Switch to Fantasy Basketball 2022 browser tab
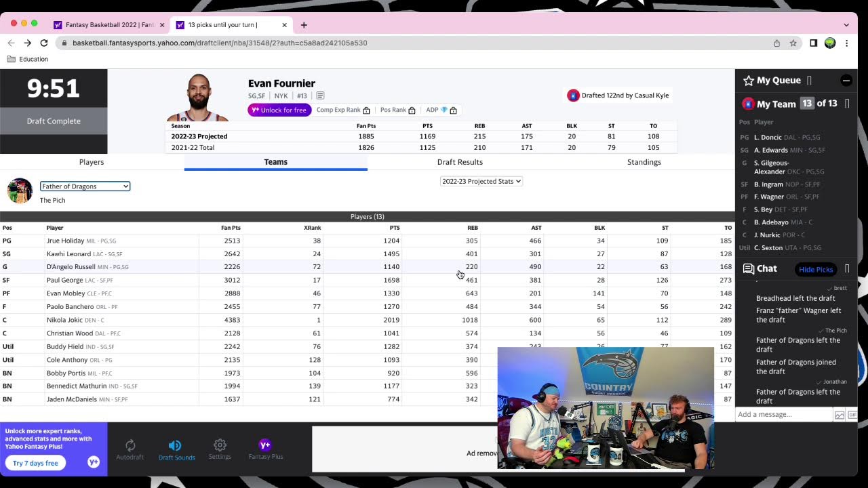This screenshot has width=868, height=488. point(108,25)
